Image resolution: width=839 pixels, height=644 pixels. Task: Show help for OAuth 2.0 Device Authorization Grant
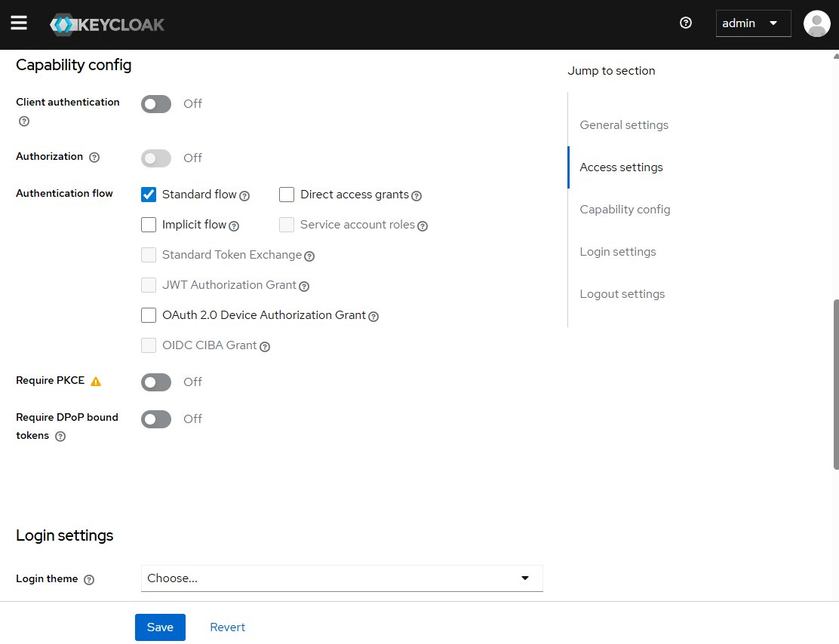(x=373, y=317)
